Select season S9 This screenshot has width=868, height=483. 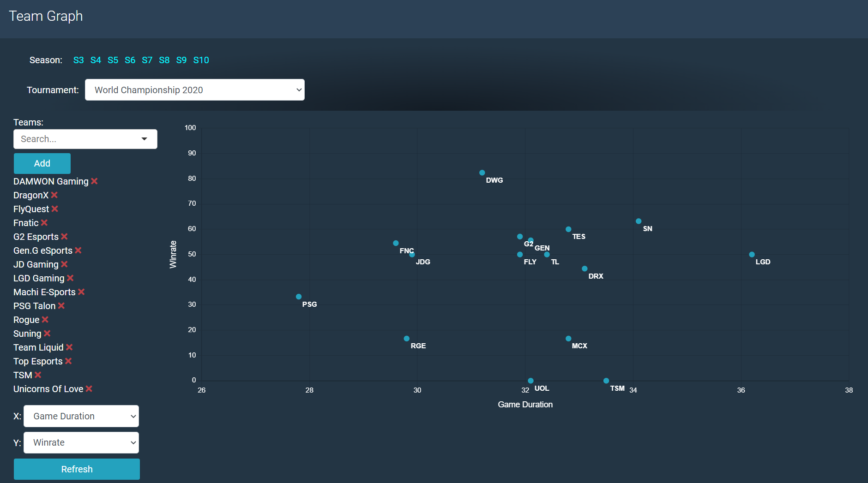point(181,60)
